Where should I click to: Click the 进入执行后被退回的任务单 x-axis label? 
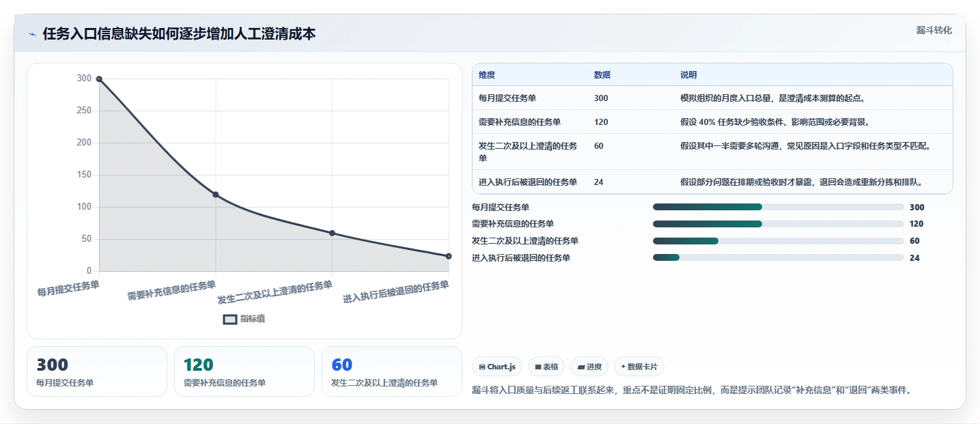[396, 292]
